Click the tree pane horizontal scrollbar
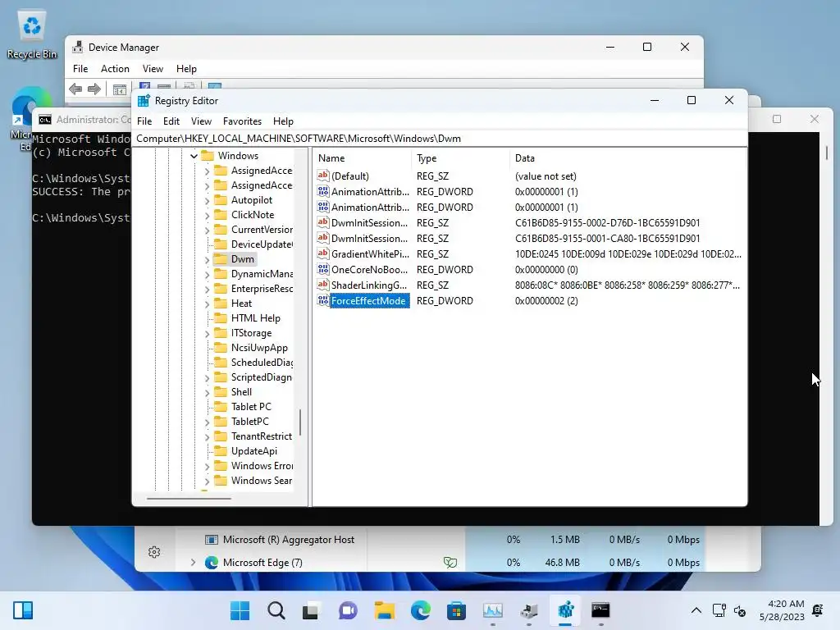Viewport: 840px width, 630px height. coord(189,498)
